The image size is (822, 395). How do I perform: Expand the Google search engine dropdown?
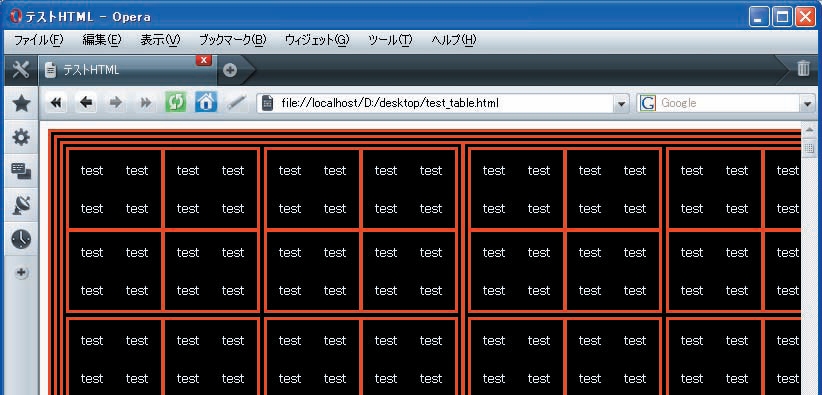808,104
